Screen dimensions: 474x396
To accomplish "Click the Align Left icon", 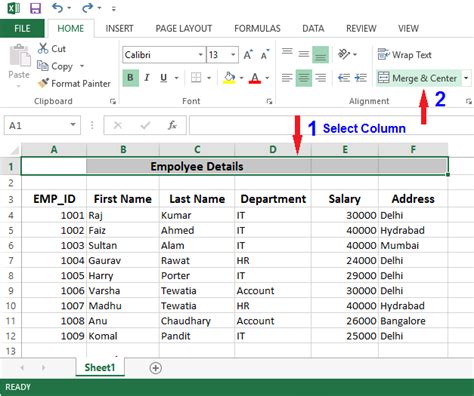I will 287,78.
